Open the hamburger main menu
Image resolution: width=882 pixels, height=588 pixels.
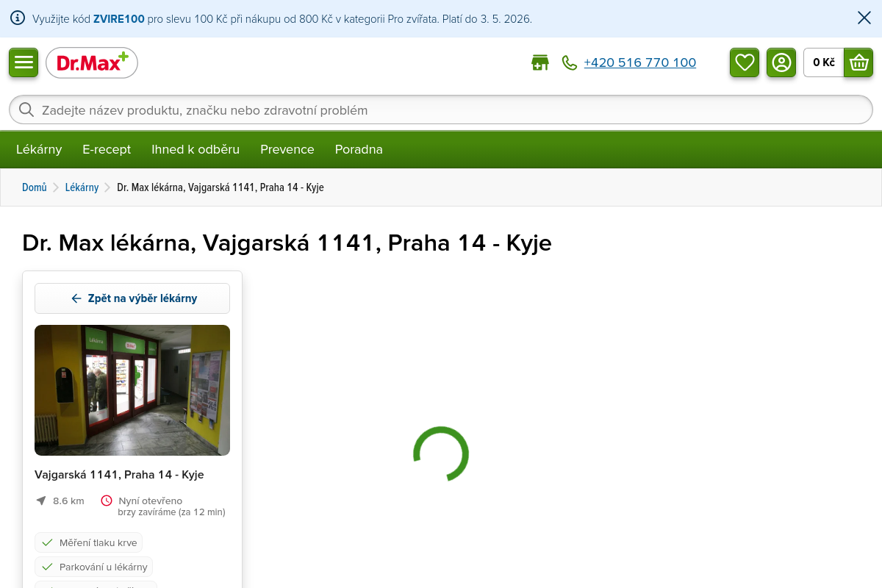point(24,62)
